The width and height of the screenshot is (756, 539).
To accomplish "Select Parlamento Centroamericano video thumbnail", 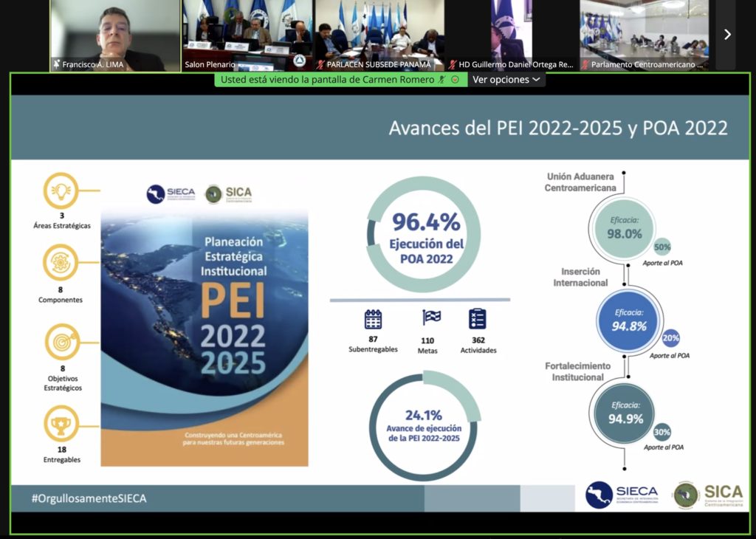I will pyautogui.click(x=644, y=35).
